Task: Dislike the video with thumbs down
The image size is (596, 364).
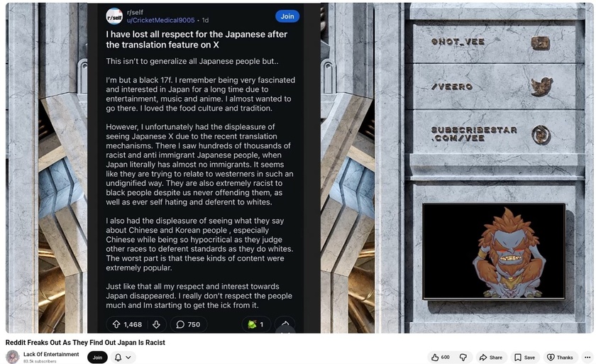Action: 463,357
